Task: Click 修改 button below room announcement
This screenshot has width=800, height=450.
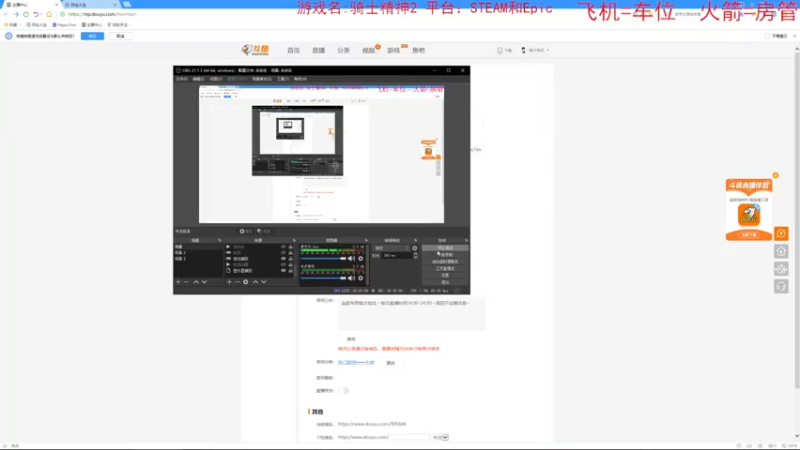Action: pos(351,339)
